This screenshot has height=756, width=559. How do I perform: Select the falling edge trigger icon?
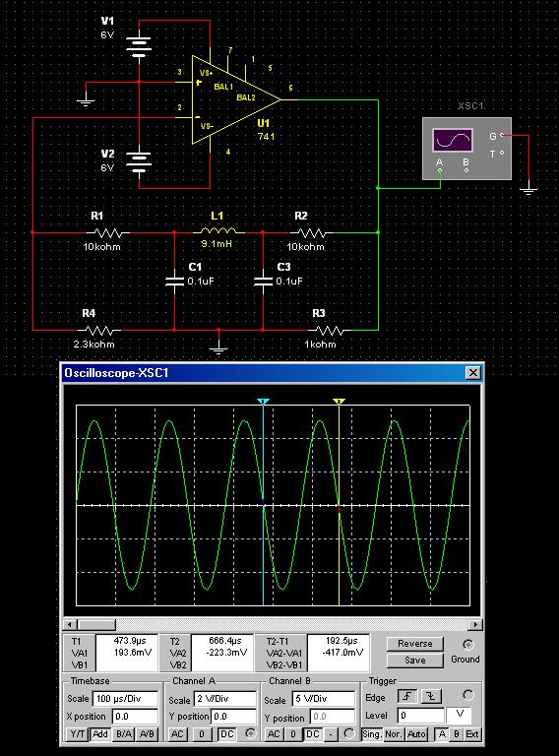[x=431, y=696]
